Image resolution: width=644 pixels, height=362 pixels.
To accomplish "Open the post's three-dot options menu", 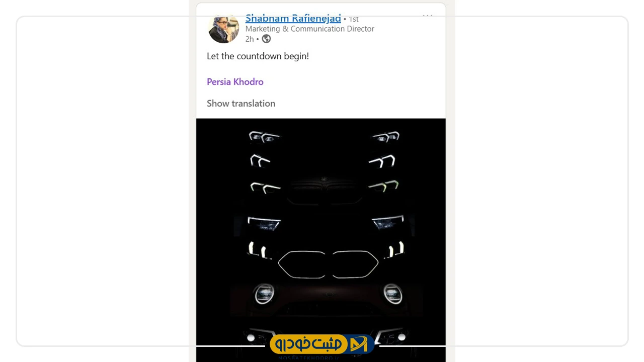I will [427, 17].
